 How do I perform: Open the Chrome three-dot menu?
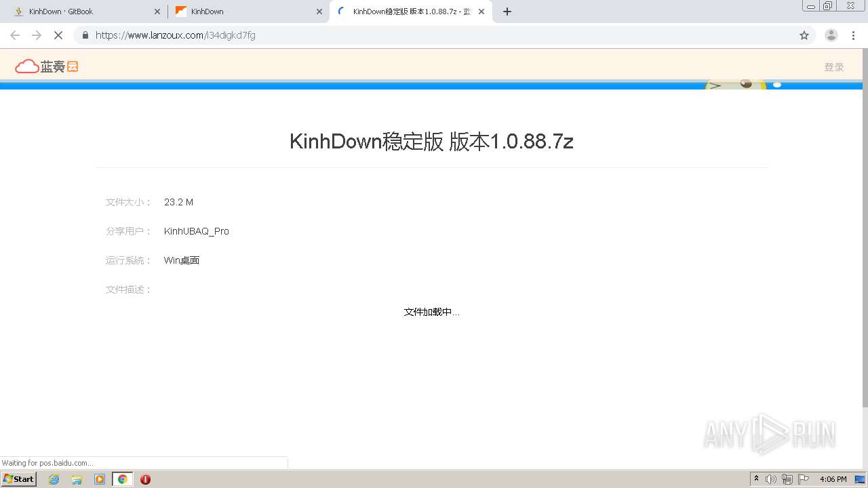pos(853,35)
